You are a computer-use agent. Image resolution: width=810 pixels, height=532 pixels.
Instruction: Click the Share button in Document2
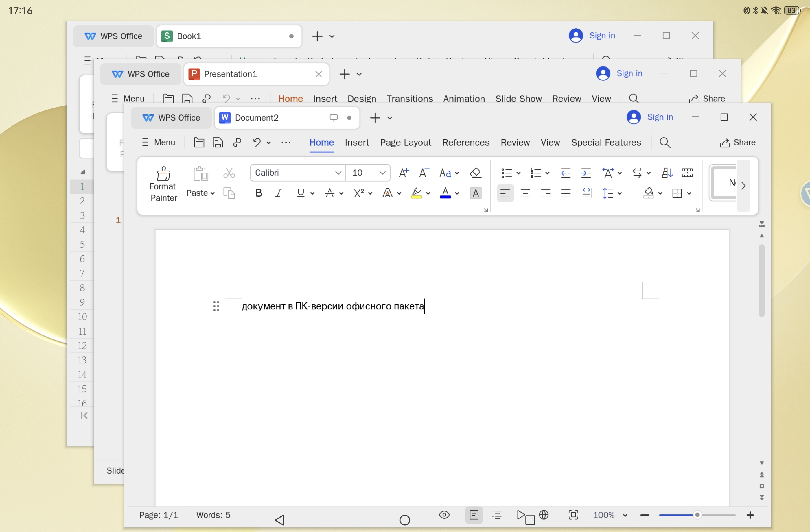click(x=737, y=143)
